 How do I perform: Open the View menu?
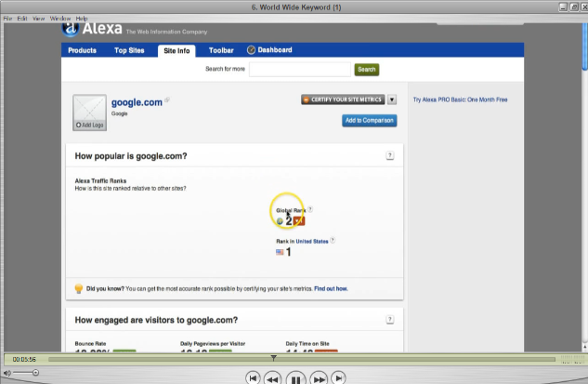(x=38, y=18)
